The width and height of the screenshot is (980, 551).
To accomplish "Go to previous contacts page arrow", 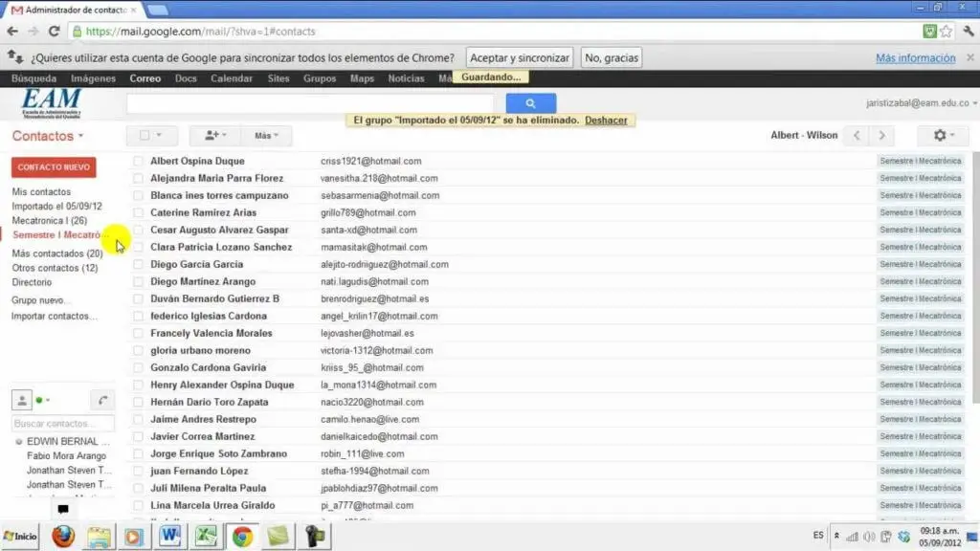I will (x=857, y=136).
